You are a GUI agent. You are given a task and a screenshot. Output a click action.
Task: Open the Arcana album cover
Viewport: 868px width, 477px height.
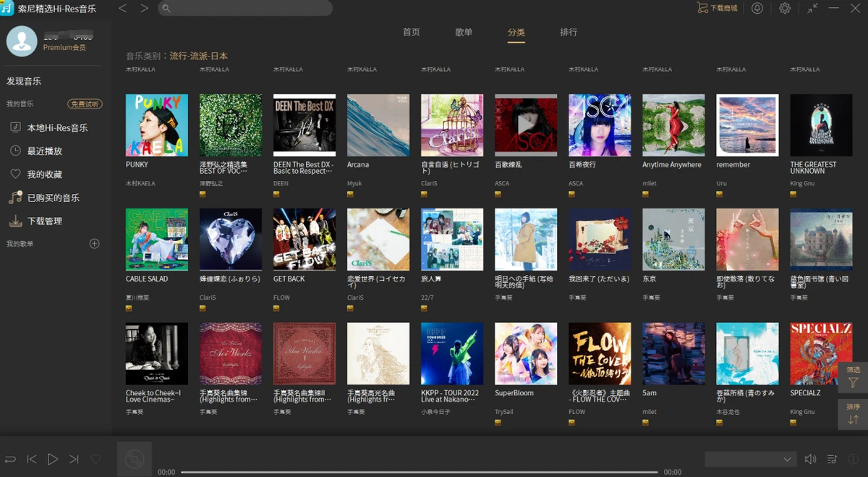(378, 125)
